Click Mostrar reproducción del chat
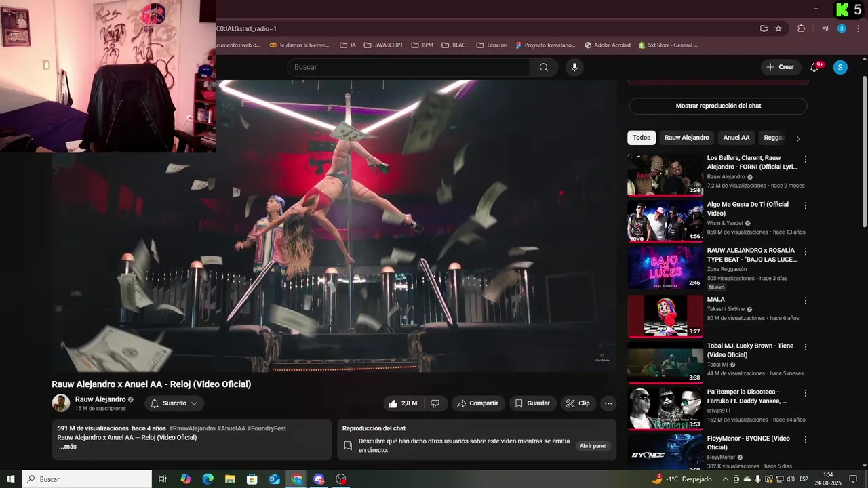The width and height of the screenshot is (868, 488). pyautogui.click(x=718, y=106)
